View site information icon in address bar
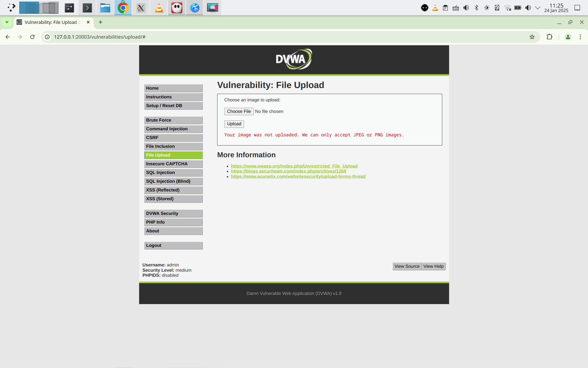This screenshot has height=368, width=588. 47,37
